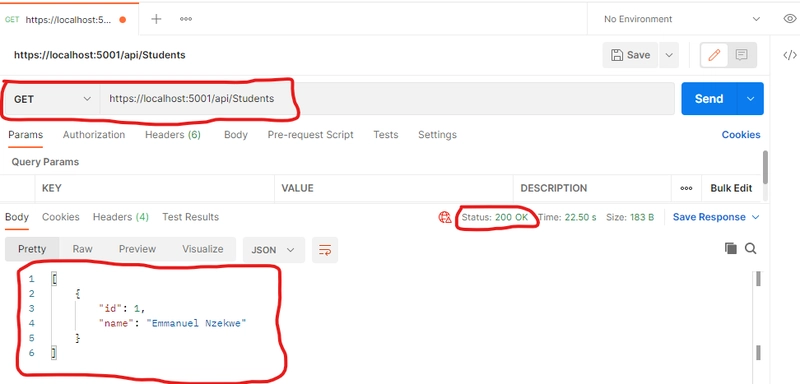The image size is (800, 384).
Task: Switch to the Authorization tab
Action: 94,135
